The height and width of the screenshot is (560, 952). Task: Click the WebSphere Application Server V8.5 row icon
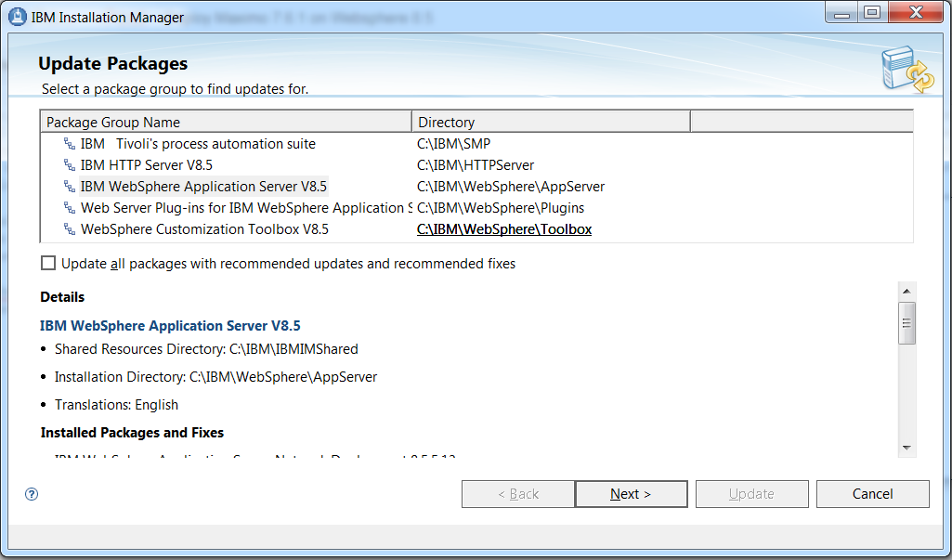70,187
